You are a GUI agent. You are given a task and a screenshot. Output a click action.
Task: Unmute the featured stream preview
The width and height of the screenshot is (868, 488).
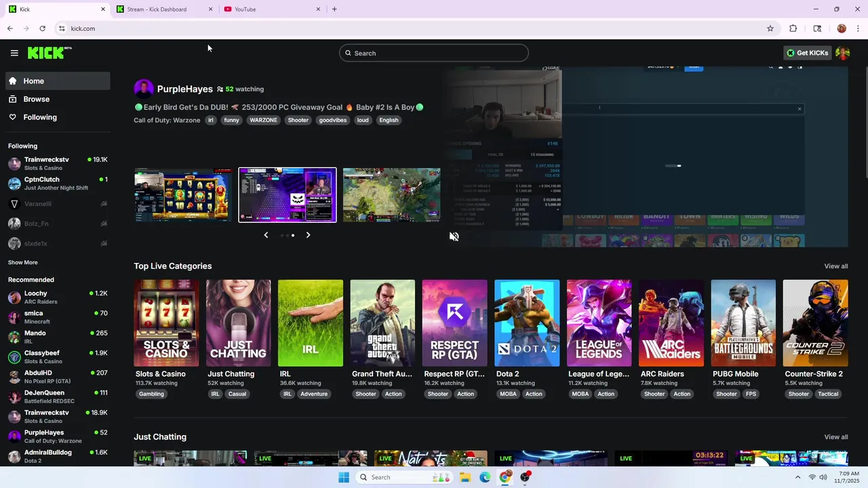[x=454, y=237]
